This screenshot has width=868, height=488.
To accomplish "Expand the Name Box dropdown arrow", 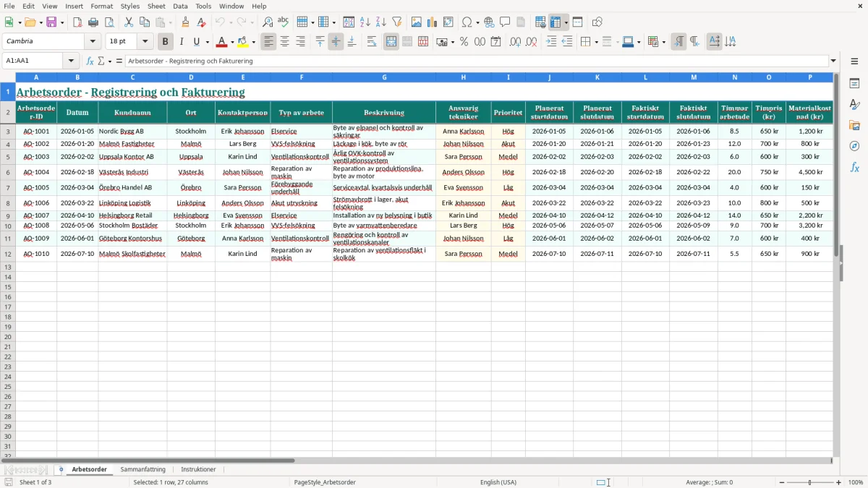I will click(71, 61).
